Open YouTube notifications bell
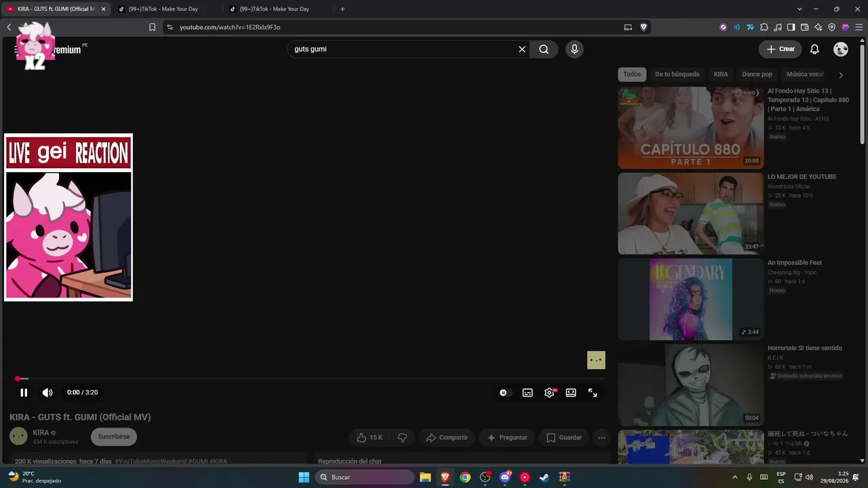This screenshot has width=868, height=488. pyautogui.click(x=815, y=49)
